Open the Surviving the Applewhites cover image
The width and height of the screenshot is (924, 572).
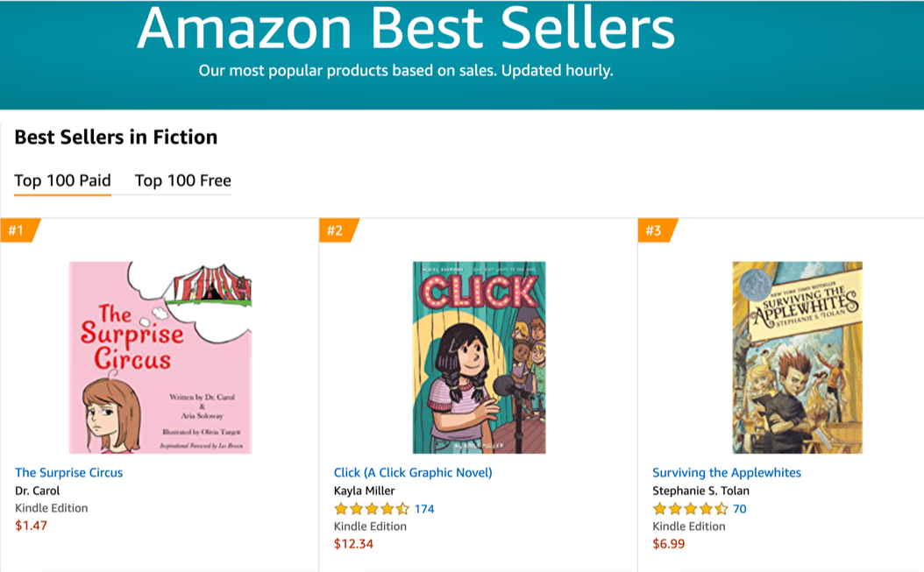(797, 357)
